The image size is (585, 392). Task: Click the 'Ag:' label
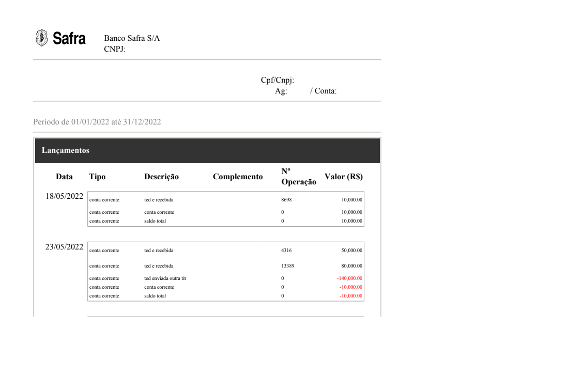(281, 90)
